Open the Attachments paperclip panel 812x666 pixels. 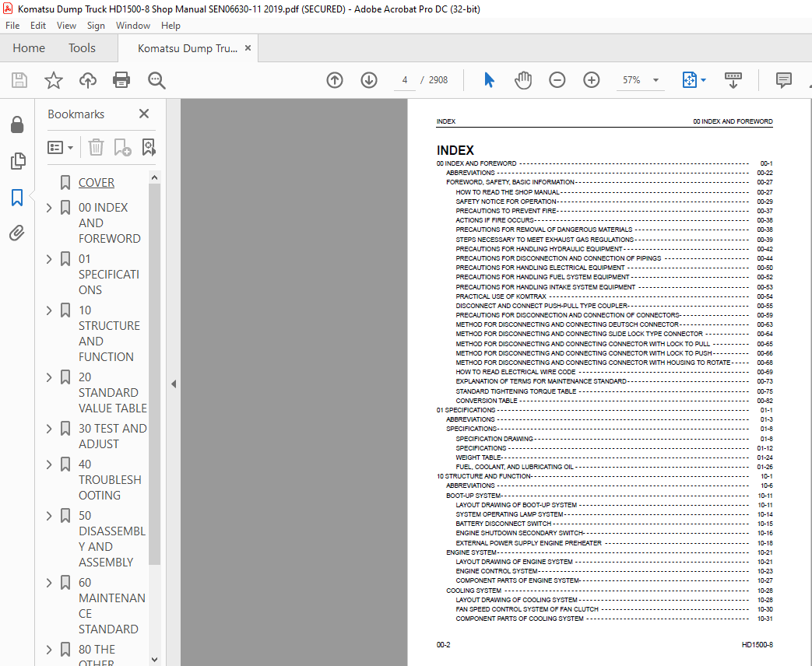tap(16, 233)
